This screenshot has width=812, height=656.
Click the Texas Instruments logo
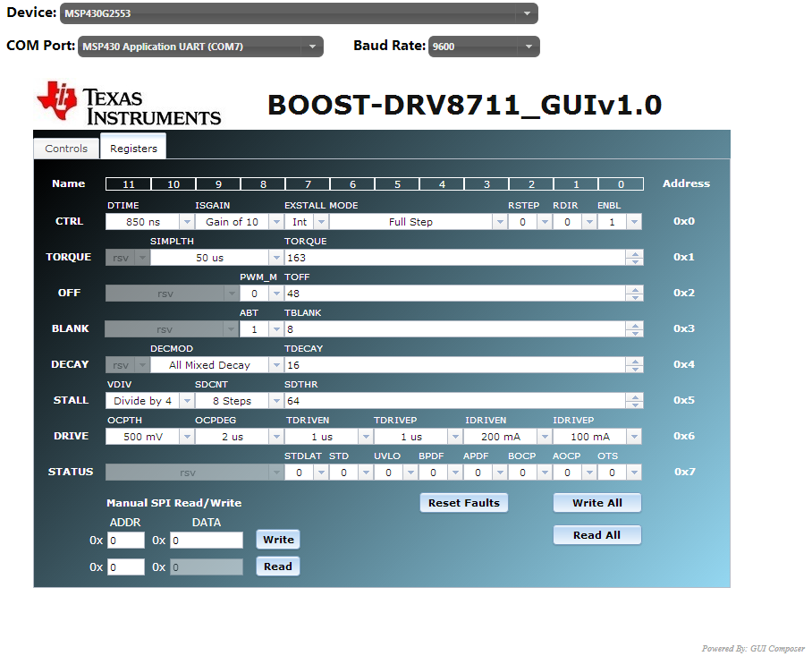(x=129, y=104)
